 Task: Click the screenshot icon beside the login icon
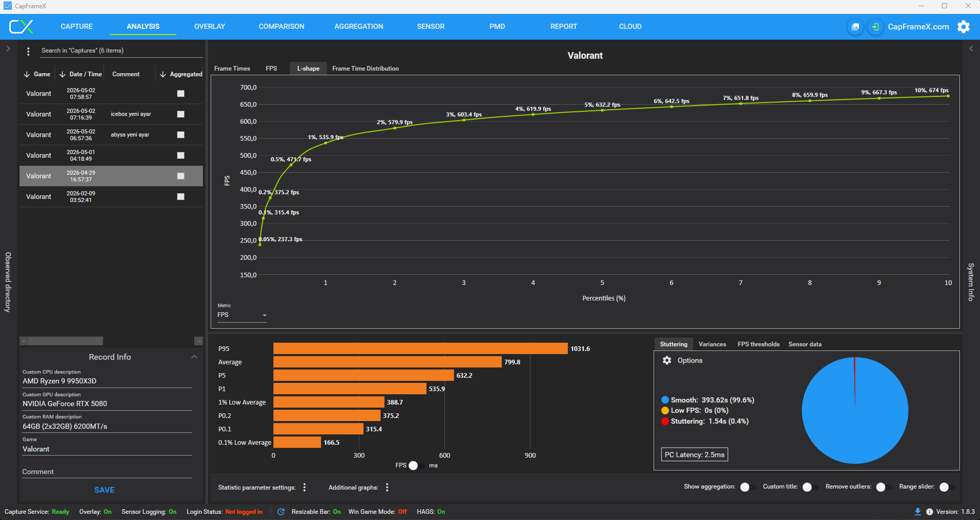click(855, 27)
